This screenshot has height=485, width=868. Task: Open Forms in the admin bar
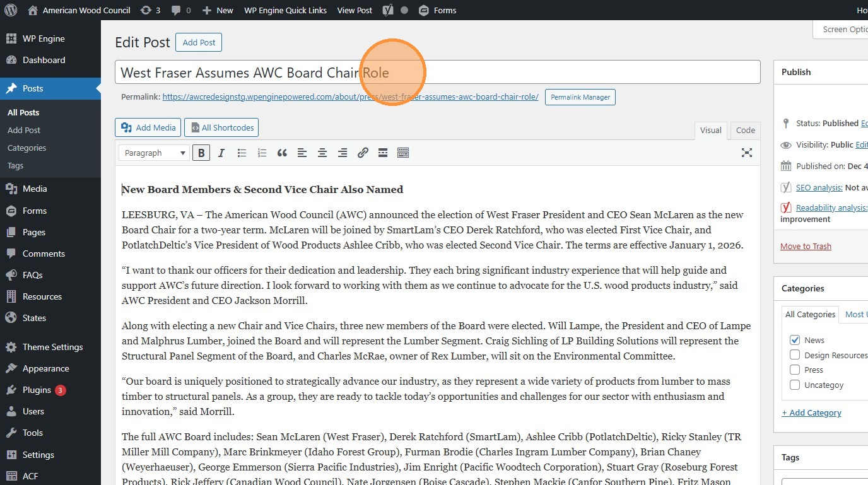[437, 10]
